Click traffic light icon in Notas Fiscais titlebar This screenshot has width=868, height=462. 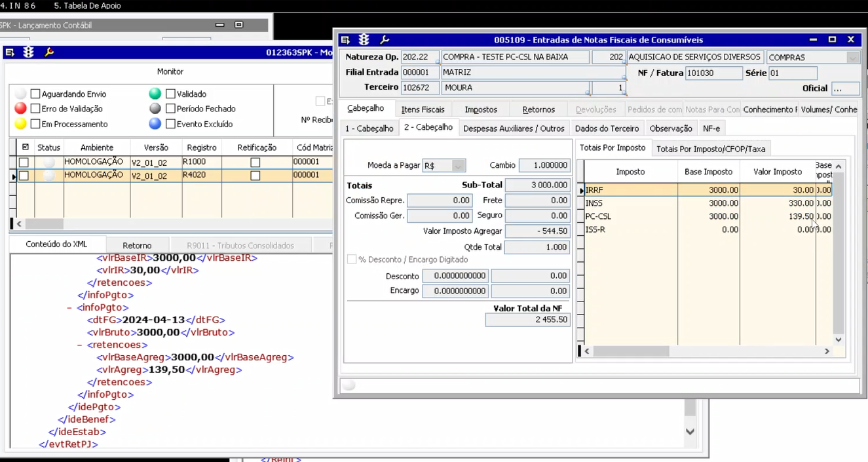[x=364, y=40]
